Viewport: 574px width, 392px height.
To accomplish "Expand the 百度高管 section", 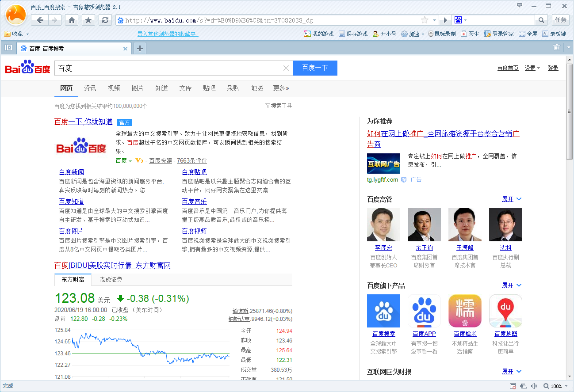I will (x=512, y=199).
